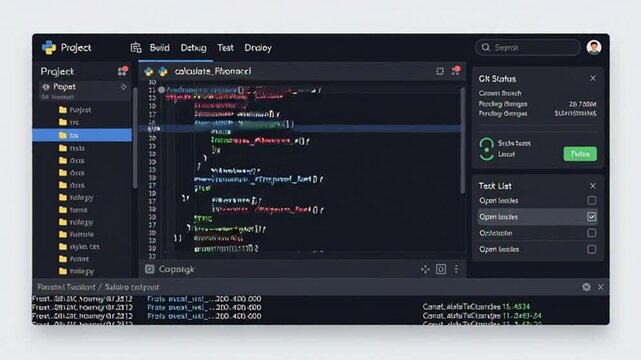Select the main.py item at tree bottom

click(x=76, y=271)
